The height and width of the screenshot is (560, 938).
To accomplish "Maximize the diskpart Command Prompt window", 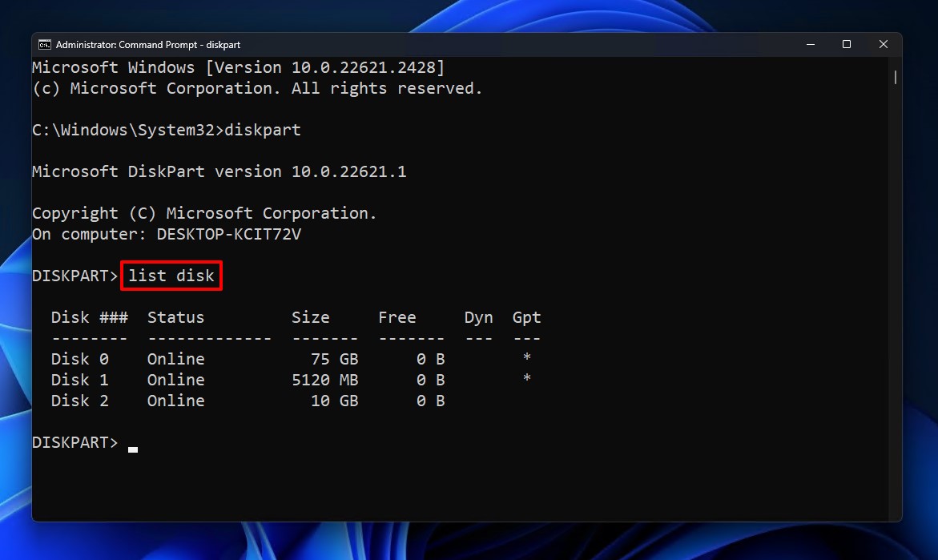I will [846, 45].
